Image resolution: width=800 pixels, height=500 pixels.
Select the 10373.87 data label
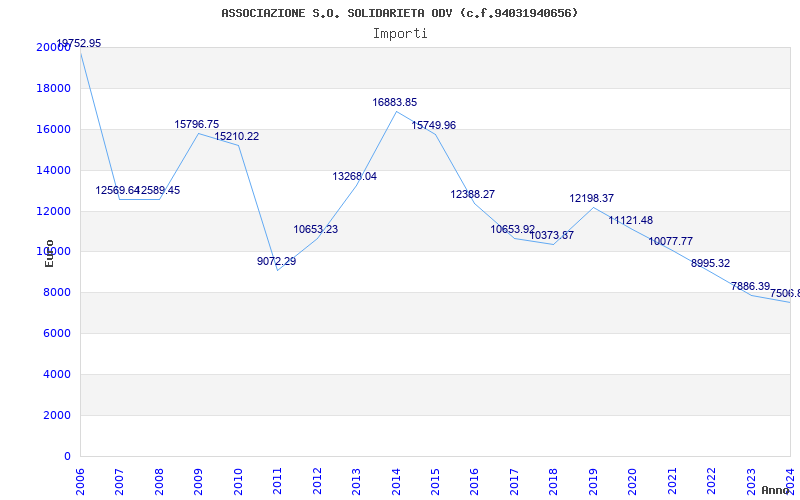coord(552,235)
